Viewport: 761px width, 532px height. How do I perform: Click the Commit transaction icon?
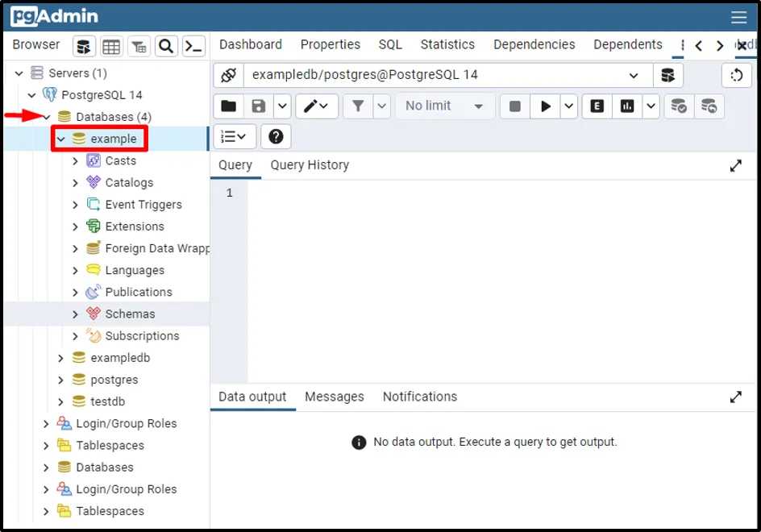679,106
